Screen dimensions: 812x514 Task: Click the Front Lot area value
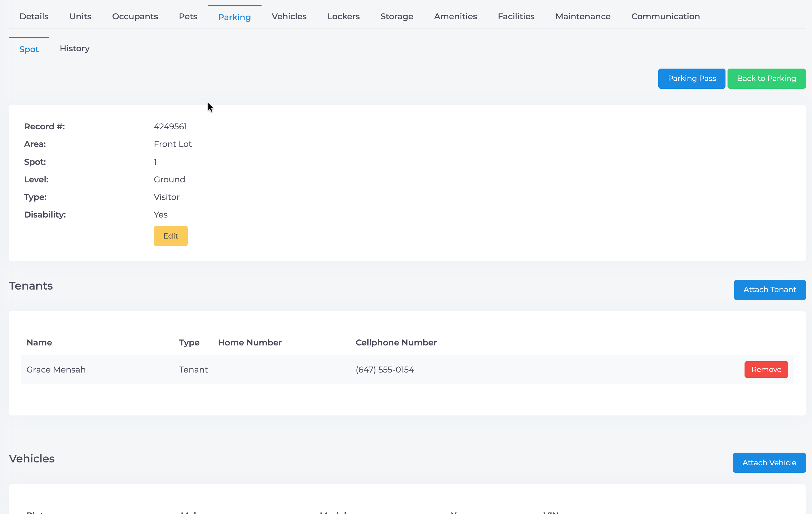173,144
